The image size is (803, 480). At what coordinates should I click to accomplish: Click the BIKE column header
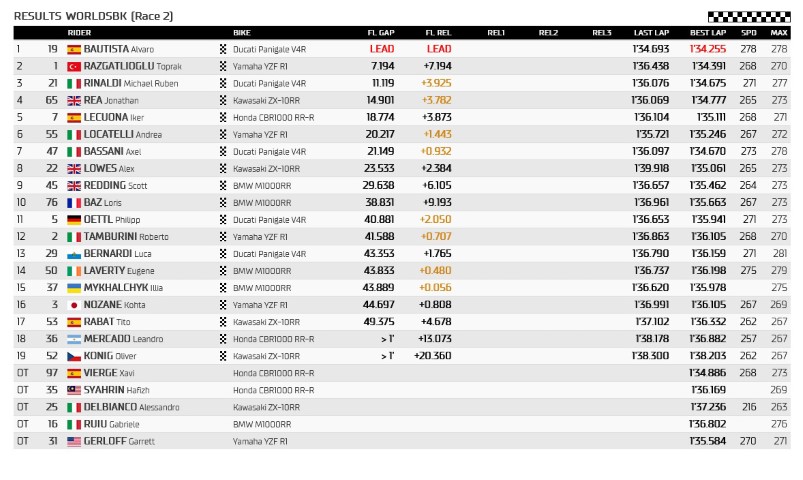(242, 33)
